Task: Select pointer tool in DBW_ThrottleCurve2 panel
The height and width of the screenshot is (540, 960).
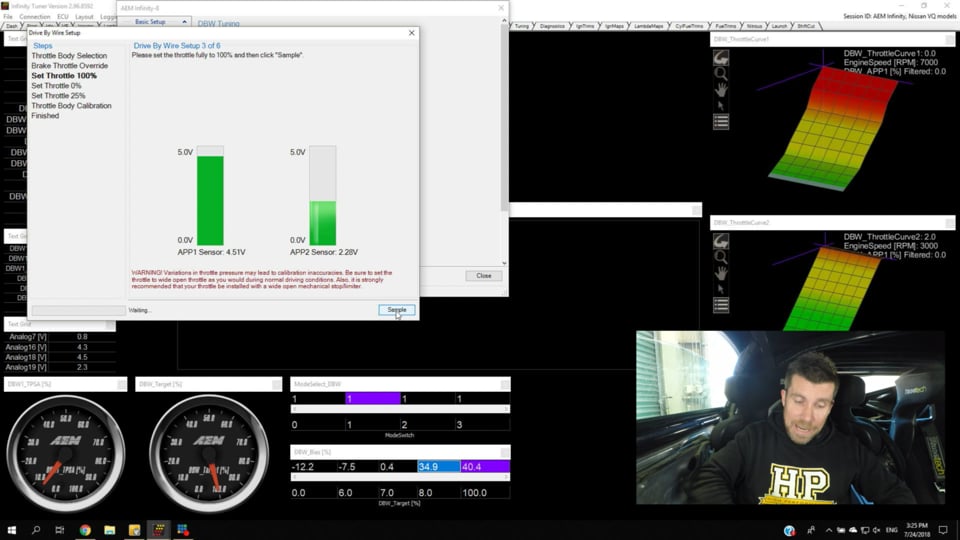Action: pyautogui.click(x=721, y=289)
